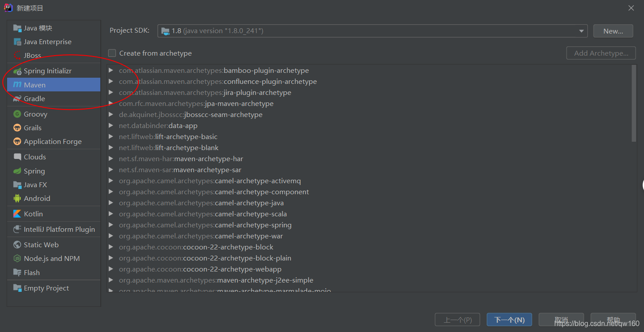Select the JBoss icon
This screenshot has height=332, width=644.
pyautogui.click(x=17, y=56)
